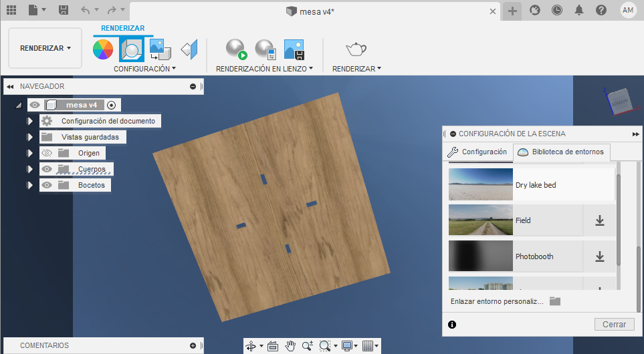The image size is (644, 354).
Task: Open the File menu document icon
Action: tap(33, 10)
